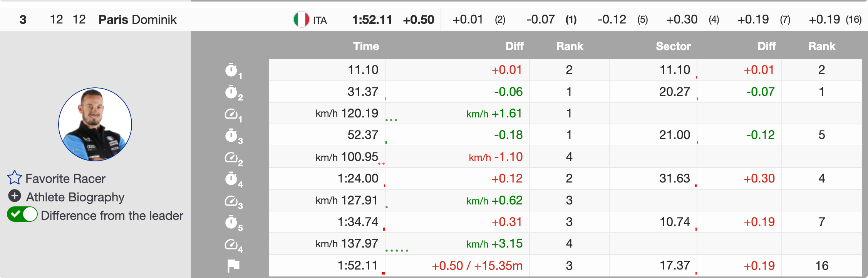Mark as favorite with the star icon

click(15, 178)
